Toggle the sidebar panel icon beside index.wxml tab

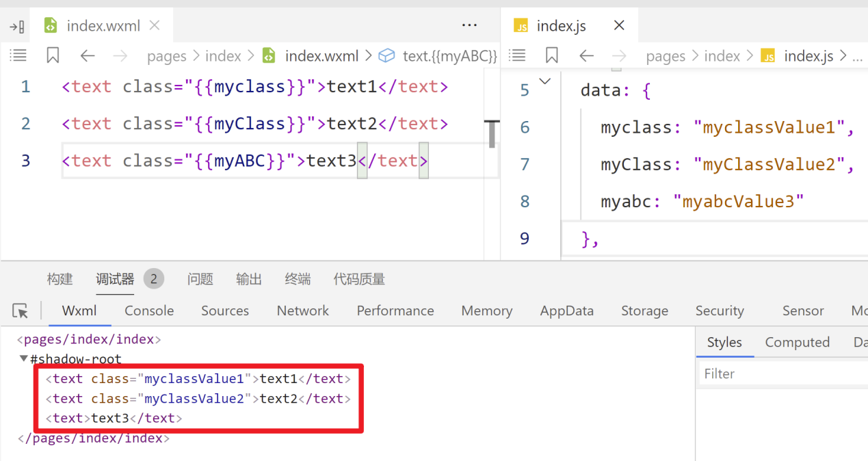coord(17,27)
